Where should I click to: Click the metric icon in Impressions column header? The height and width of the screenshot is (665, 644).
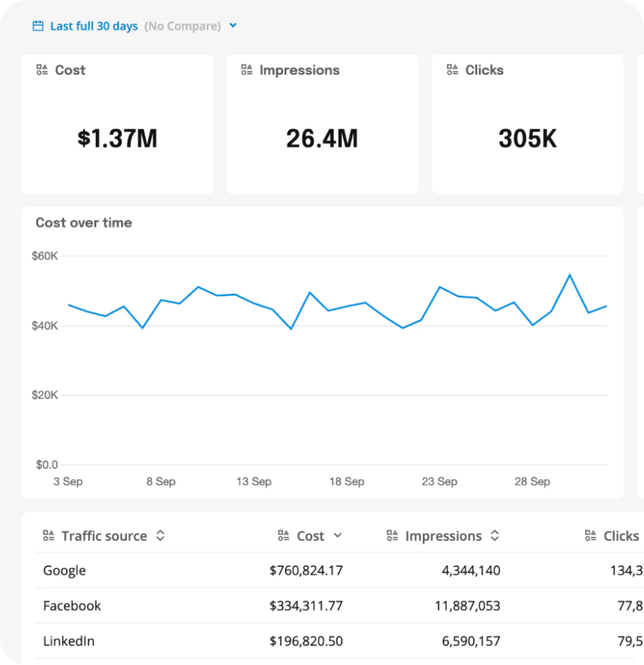(392, 535)
